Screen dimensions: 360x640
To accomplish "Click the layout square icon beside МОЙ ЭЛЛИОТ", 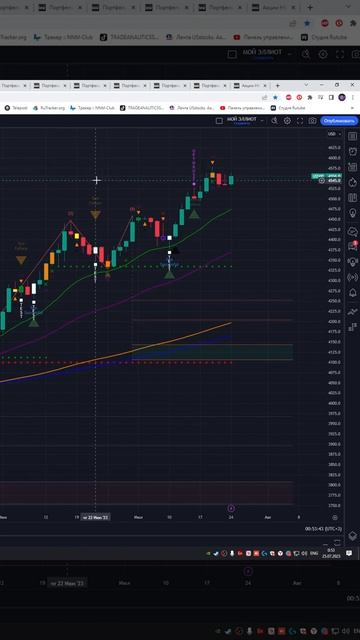I will pos(219,120).
